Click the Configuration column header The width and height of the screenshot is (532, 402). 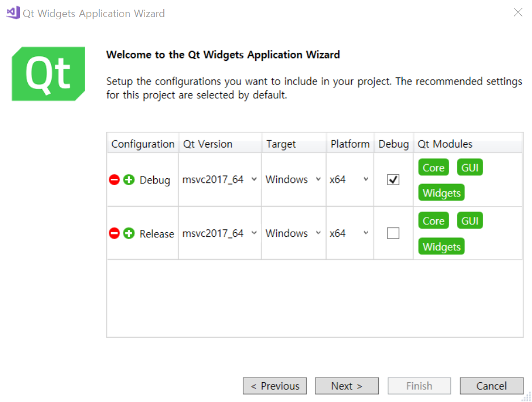(x=143, y=144)
